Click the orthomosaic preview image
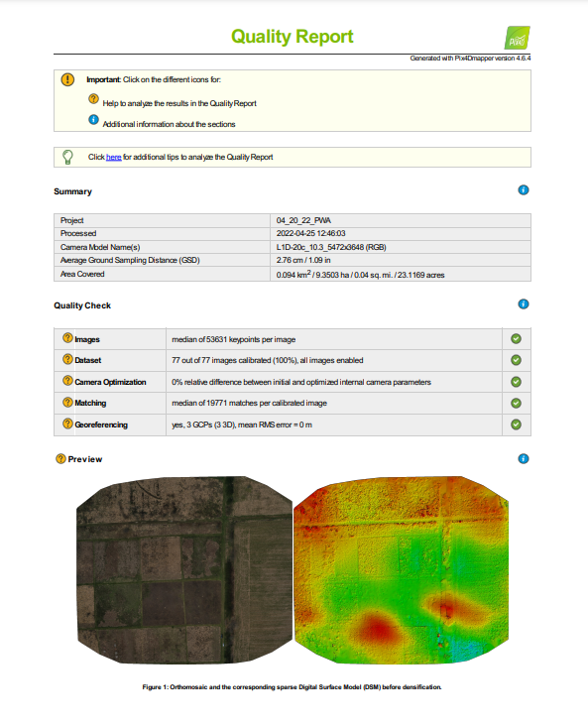588x726 pixels. tap(184, 570)
